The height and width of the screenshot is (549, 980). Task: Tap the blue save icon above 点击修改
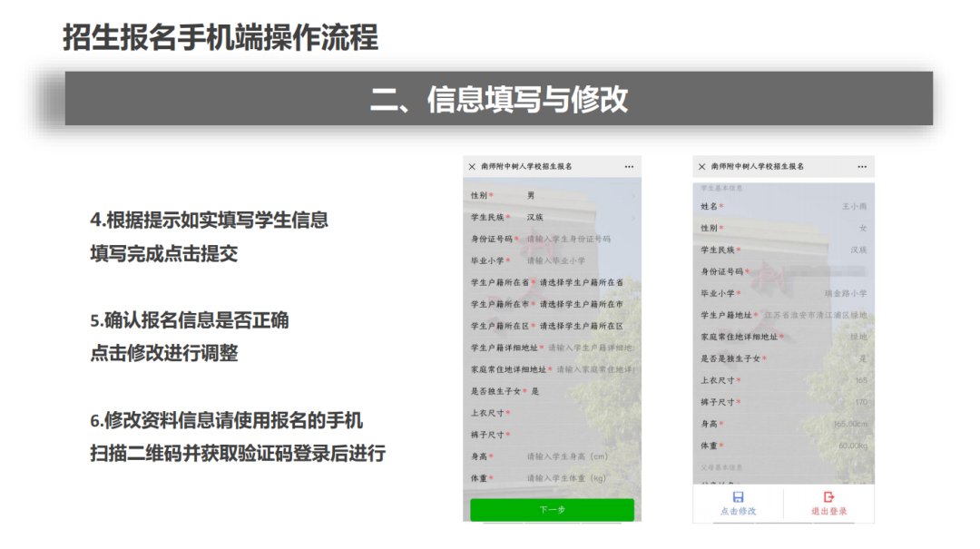tap(738, 497)
